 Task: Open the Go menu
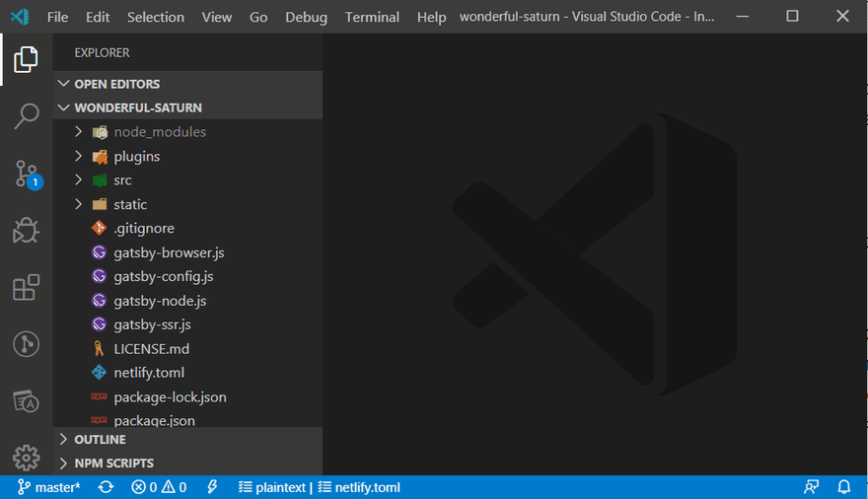click(258, 17)
